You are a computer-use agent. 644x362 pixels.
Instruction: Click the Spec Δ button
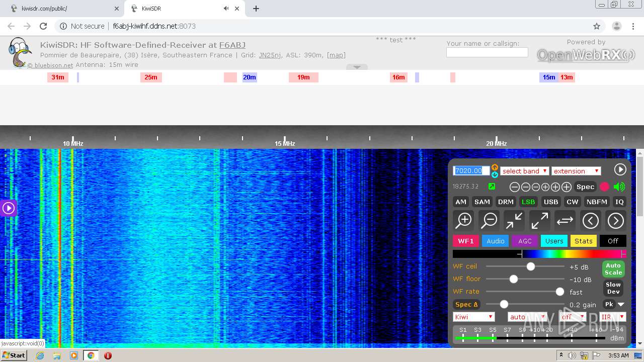[x=466, y=304]
